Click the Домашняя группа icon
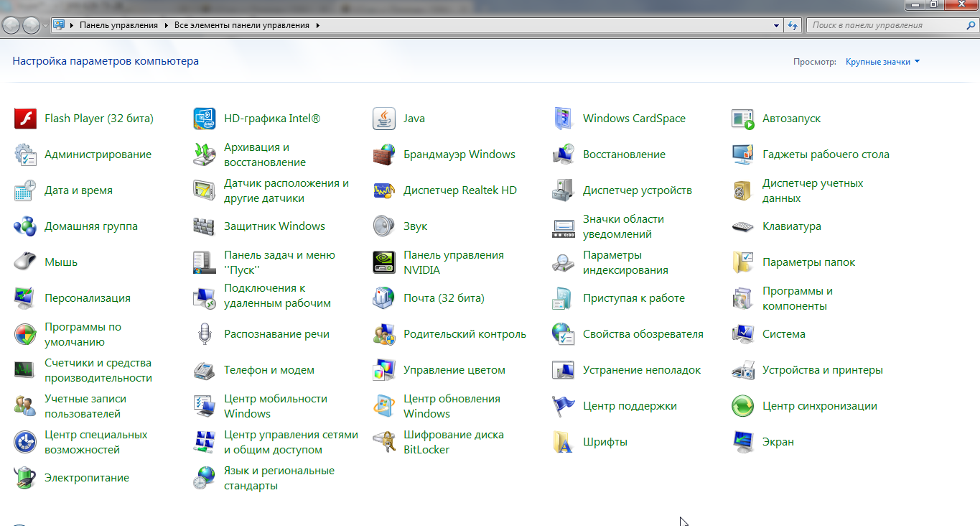Image resolution: width=980 pixels, height=526 pixels. pyautogui.click(x=25, y=226)
